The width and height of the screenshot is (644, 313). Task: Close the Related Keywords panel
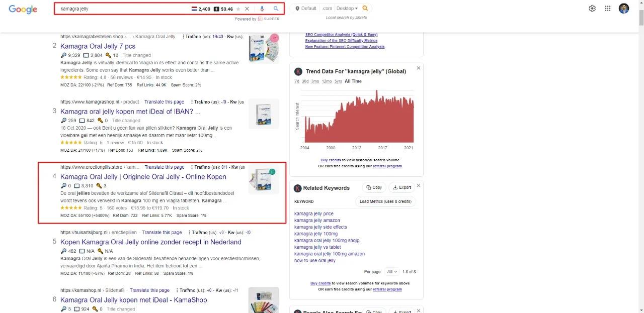(x=419, y=185)
